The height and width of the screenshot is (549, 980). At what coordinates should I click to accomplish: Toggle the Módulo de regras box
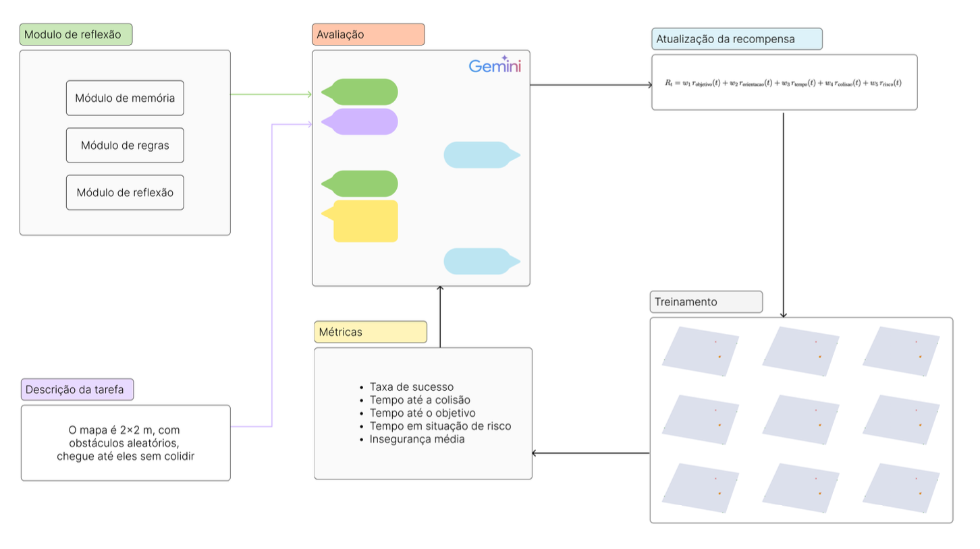coord(125,145)
